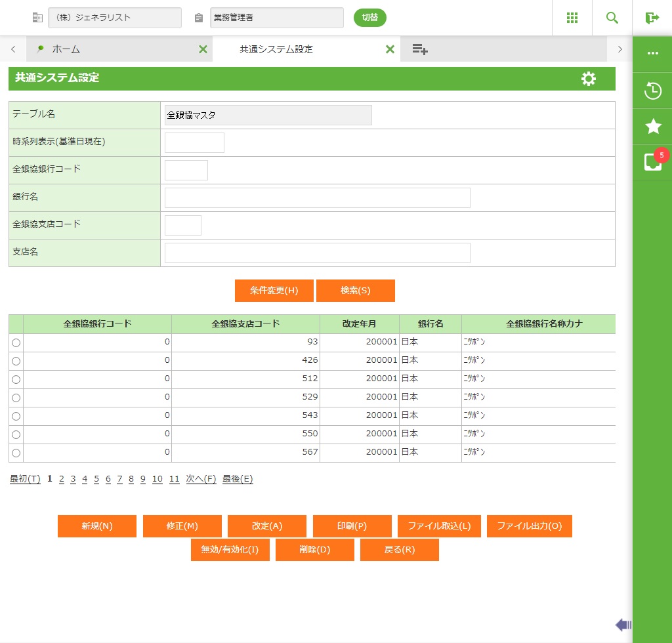The height and width of the screenshot is (643, 672).
Task: Click the settings gear in green header
Action: 589,79
